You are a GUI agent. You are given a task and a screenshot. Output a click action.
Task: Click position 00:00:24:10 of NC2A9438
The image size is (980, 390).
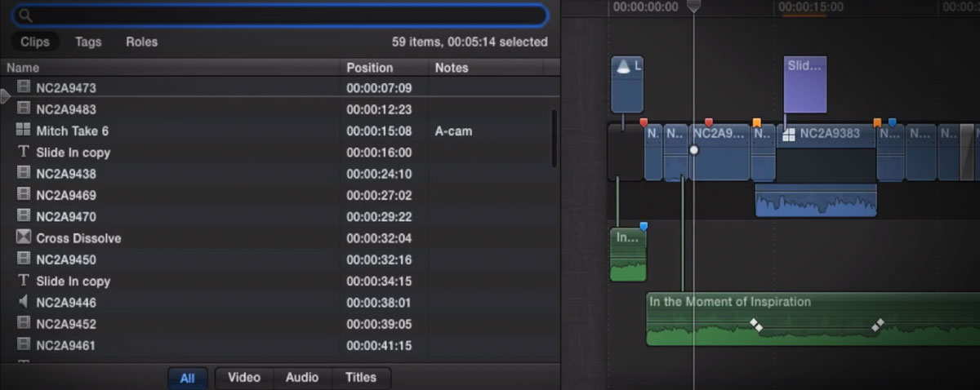pyautogui.click(x=379, y=174)
